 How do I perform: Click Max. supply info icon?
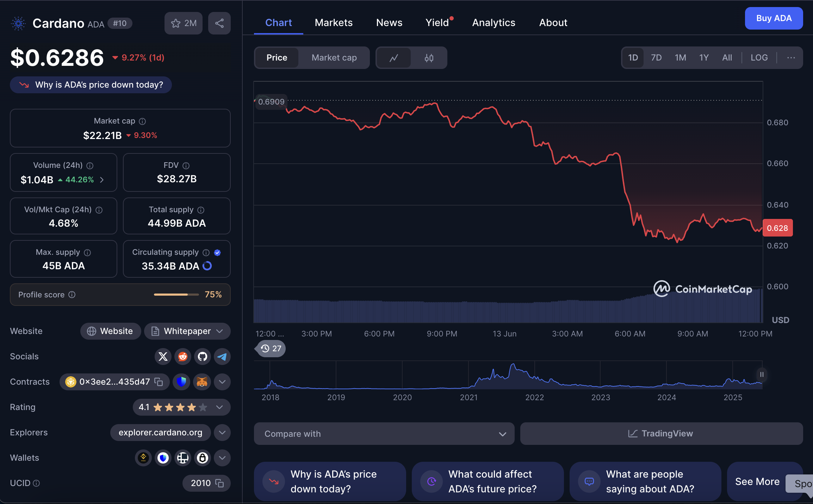[x=87, y=253]
